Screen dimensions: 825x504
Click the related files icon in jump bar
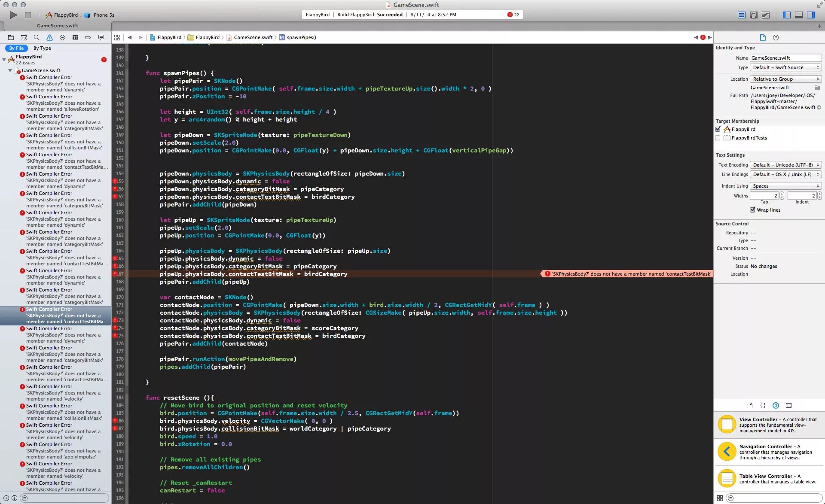[x=117, y=37]
